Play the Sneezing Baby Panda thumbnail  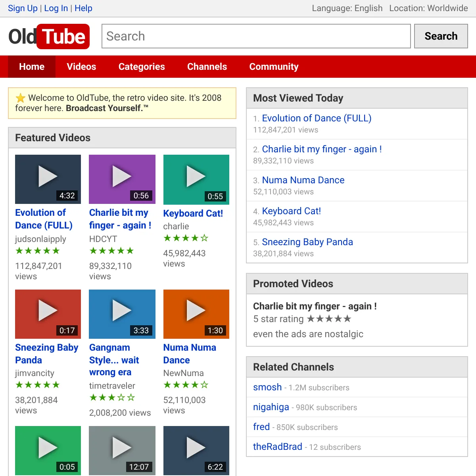(x=48, y=314)
